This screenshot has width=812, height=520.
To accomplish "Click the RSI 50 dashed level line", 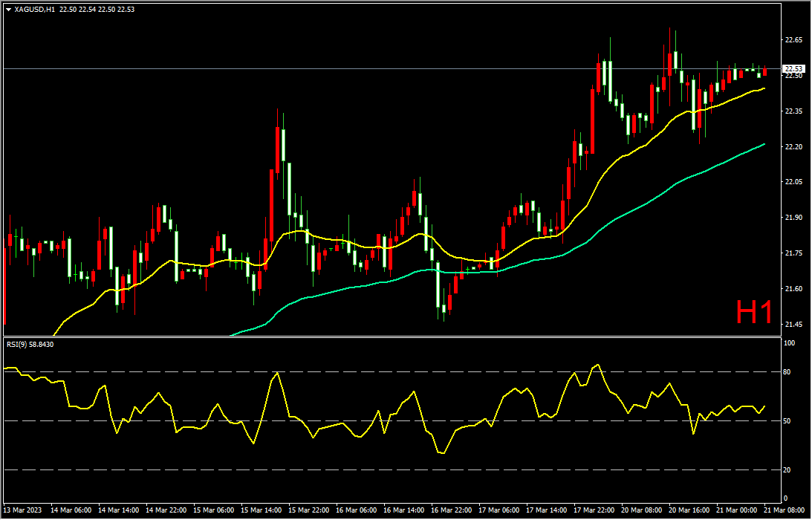I will (x=392, y=421).
